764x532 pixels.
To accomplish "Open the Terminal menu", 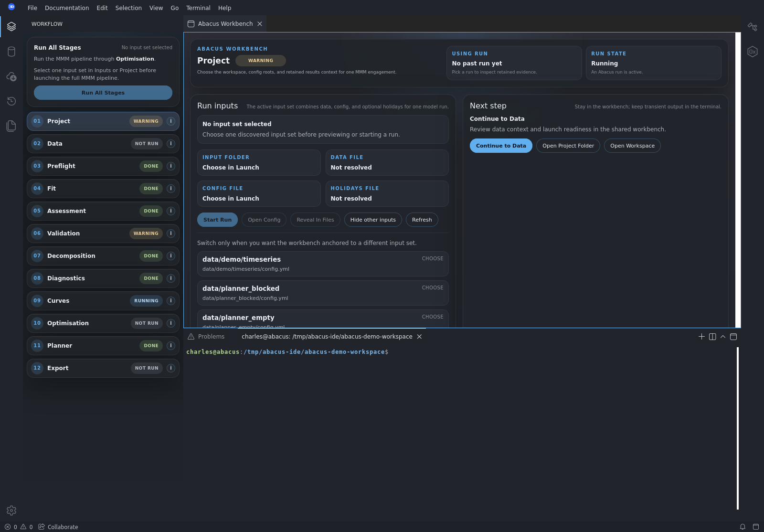I will pyautogui.click(x=198, y=8).
